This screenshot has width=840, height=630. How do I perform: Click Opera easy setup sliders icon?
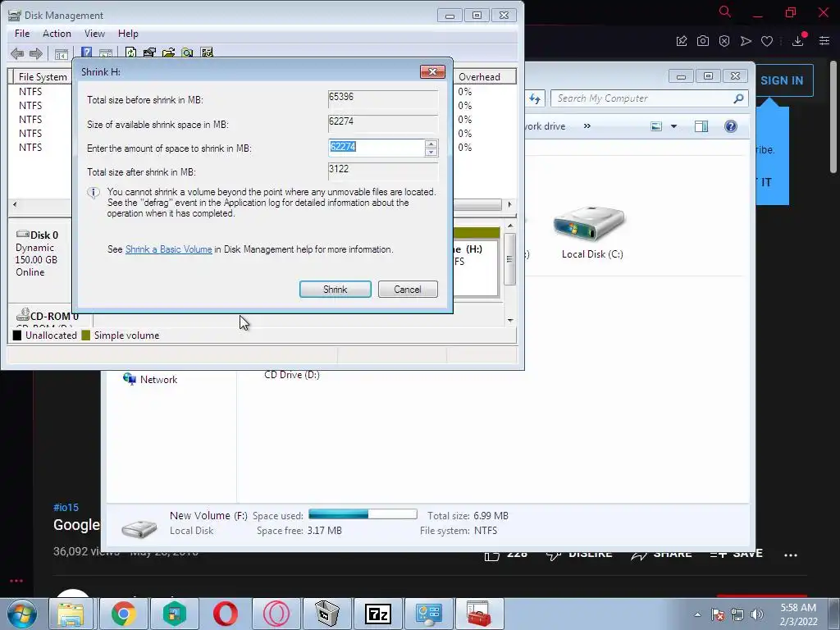click(824, 41)
